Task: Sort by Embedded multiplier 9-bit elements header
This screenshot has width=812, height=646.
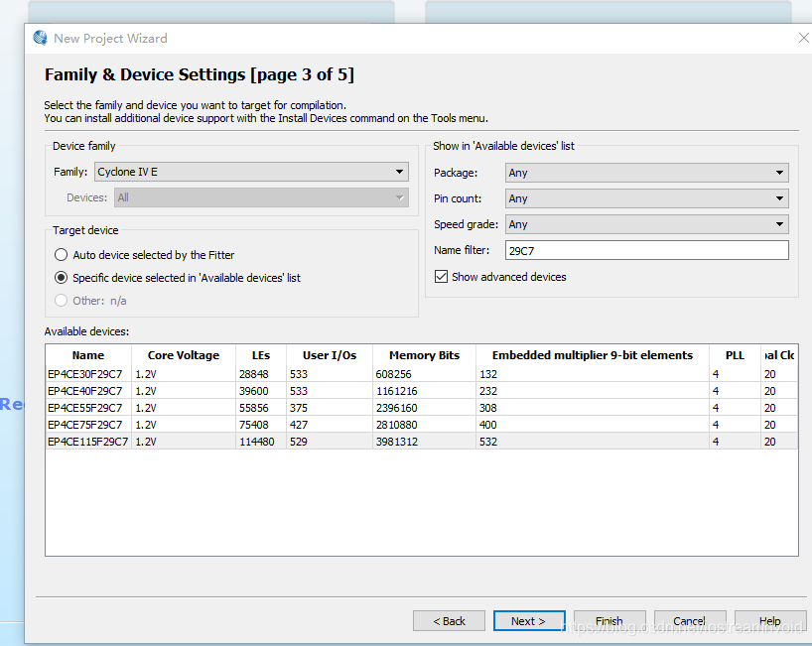Action: (593, 355)
